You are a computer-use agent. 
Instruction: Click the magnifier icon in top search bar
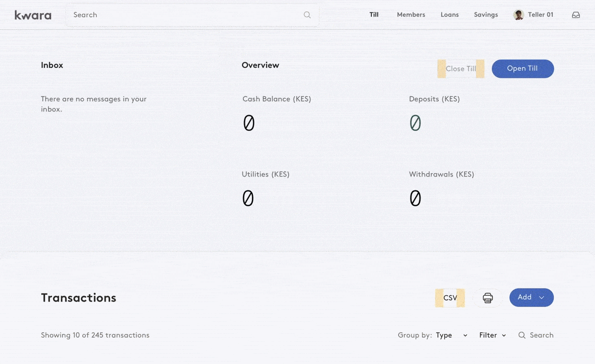point(307,15)
